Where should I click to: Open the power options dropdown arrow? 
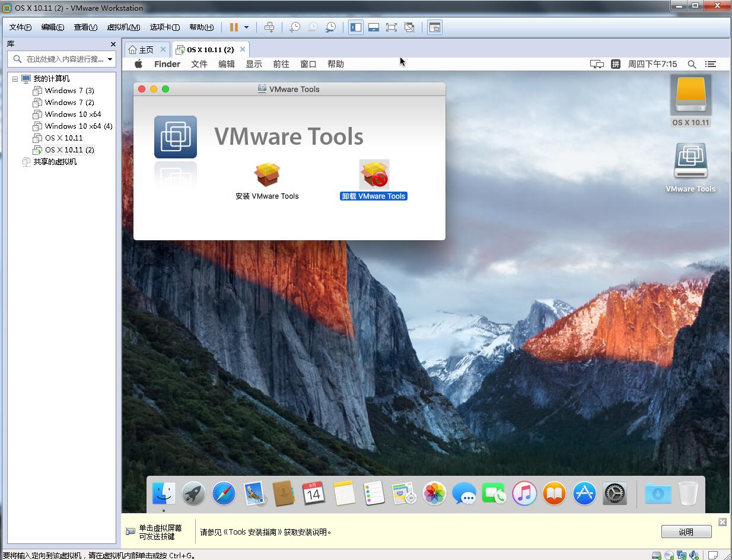246,27
